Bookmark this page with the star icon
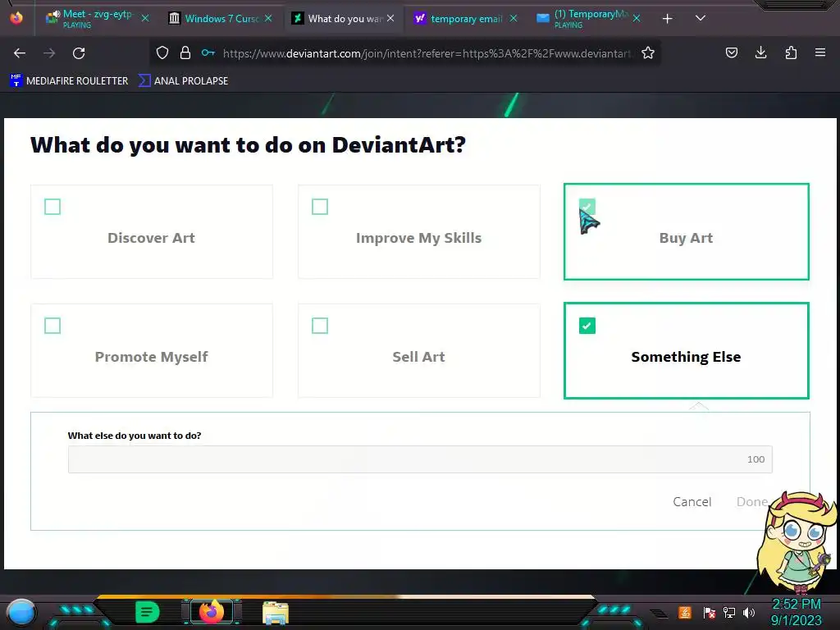 pyautogui.click(x=648, y=52)
